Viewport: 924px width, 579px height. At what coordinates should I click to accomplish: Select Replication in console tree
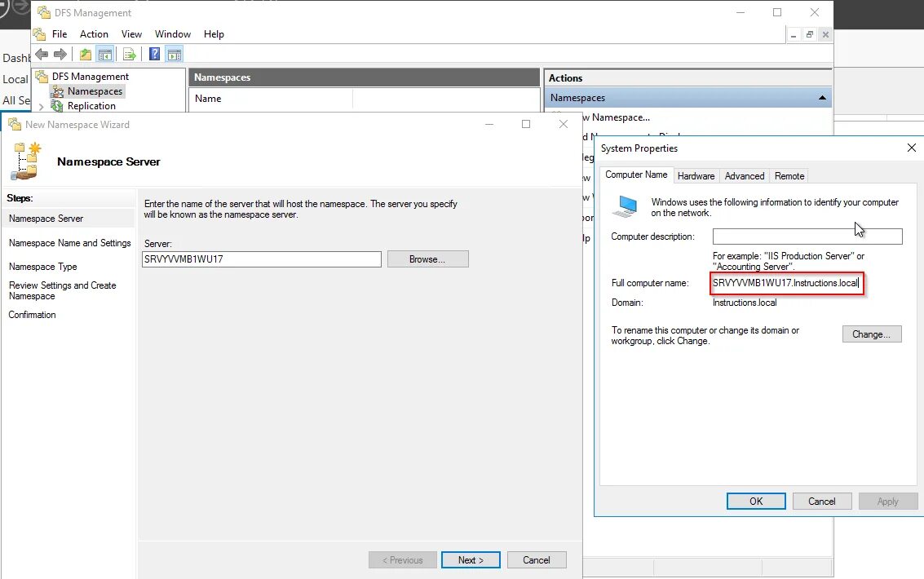[x=91, y=106]
